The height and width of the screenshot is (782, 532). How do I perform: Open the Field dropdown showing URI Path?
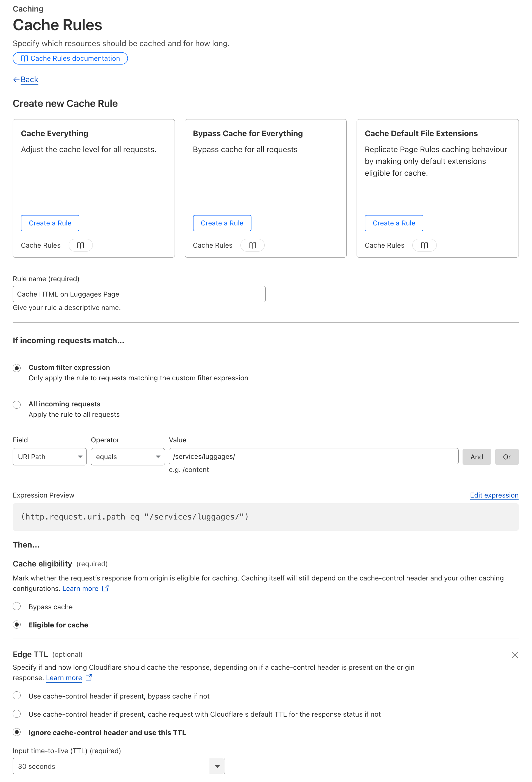coord(50,457)
